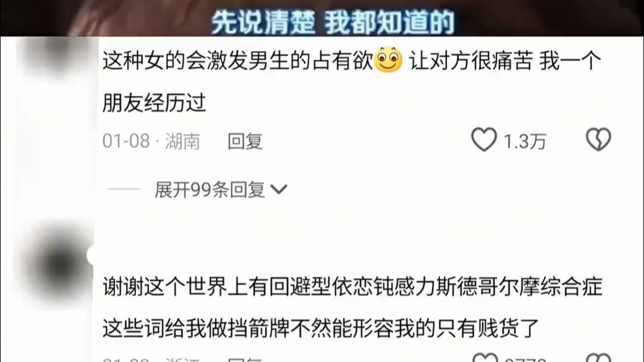This screenshot has height=362, width=644.
Task: Tap partially visible heart icon on second comment
Action: click(484, 357)
